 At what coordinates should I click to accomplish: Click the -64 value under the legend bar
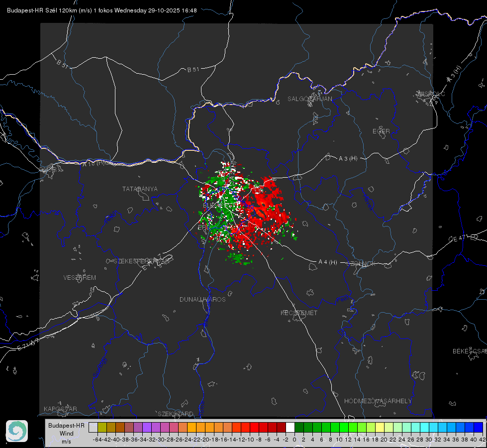pyautogui.click(x=97, y=440)
